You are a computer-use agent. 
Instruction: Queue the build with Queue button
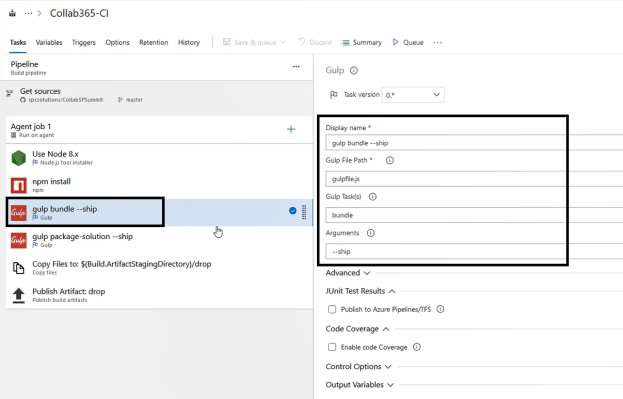click(408, 42)
